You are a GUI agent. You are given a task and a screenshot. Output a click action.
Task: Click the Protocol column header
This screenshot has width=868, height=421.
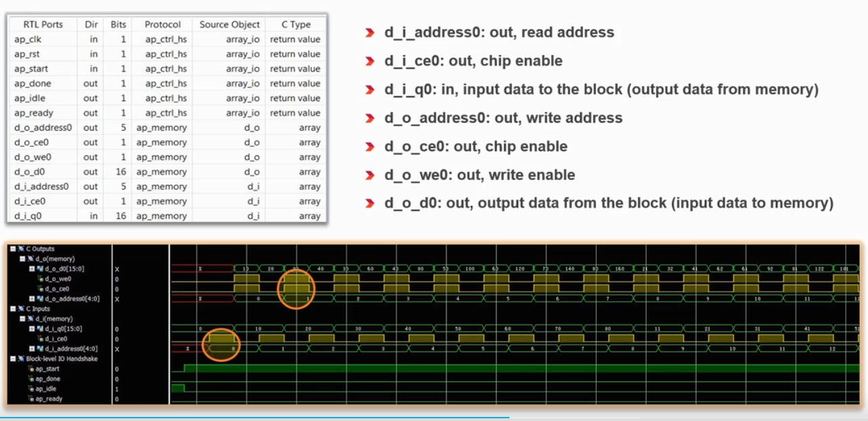162,24
